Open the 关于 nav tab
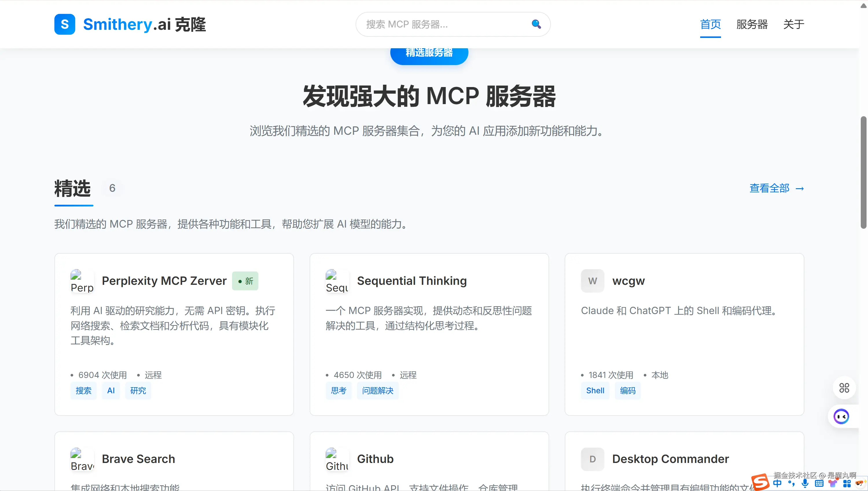868x491 pixels. [x=793, y=24]
